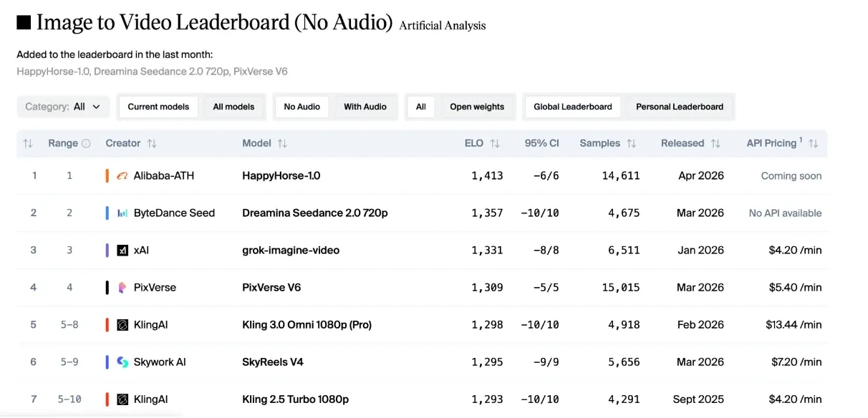
Task: Sort by API Pricing using its arrows icon
Action: [x=813, y=144]
